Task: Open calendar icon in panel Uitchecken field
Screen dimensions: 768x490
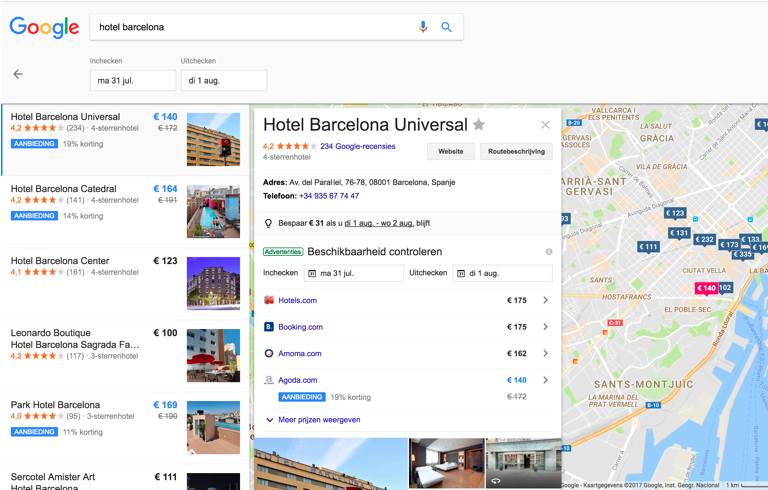Action: (x=461, y=273)
